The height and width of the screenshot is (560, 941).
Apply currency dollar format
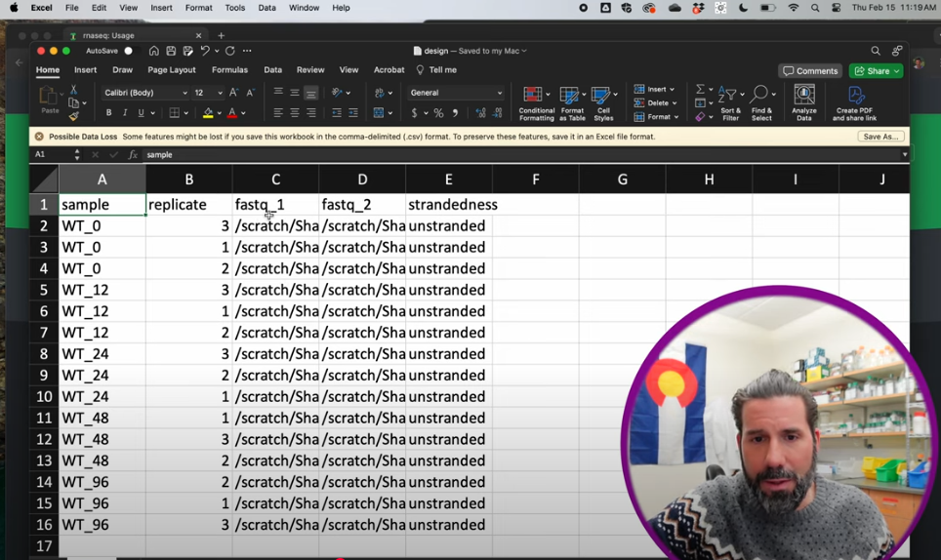[x=414, y=113]
